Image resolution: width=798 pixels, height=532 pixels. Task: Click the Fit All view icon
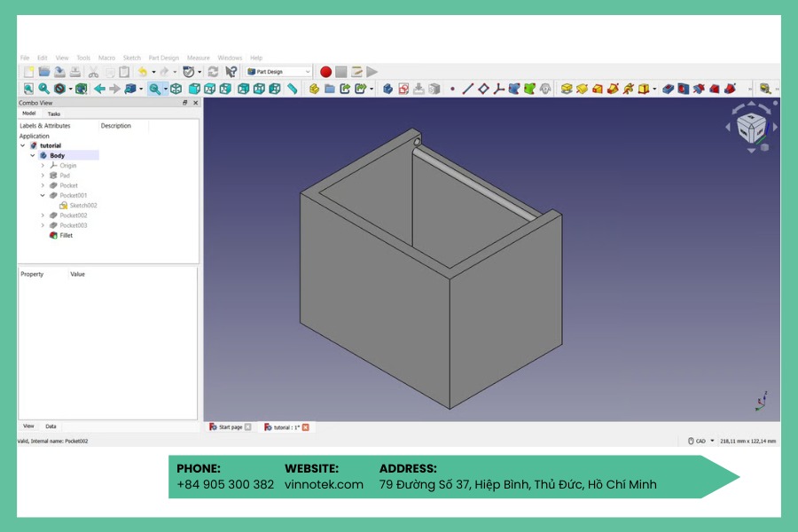coord(28,89)
